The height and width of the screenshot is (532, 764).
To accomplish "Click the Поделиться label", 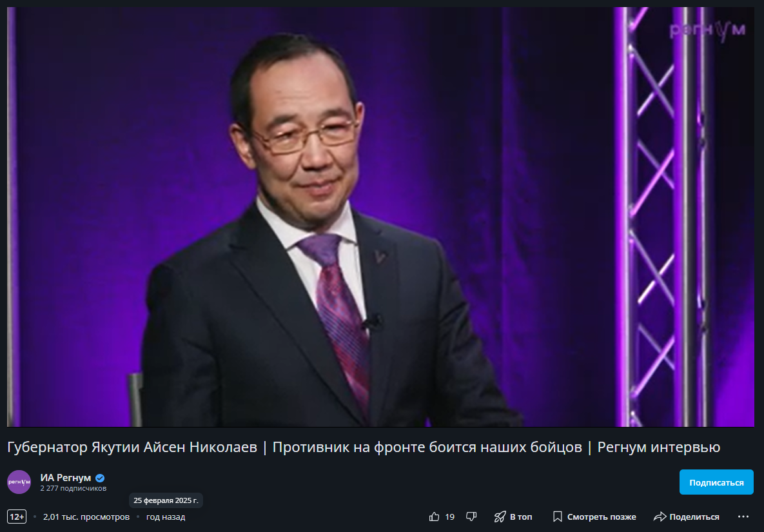I will pos(694,517).
